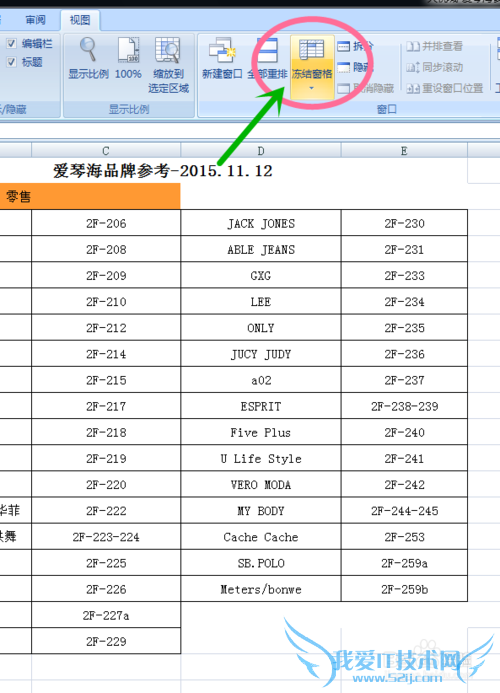Select cell 2F-244-245

click(x=404, y=510)
